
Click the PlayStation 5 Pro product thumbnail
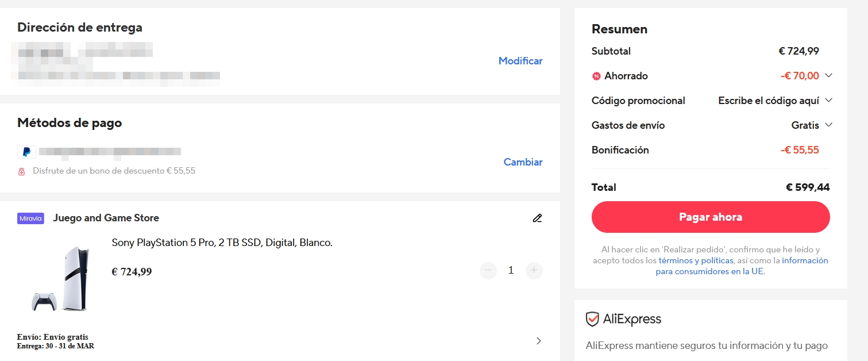pos(61,279)
